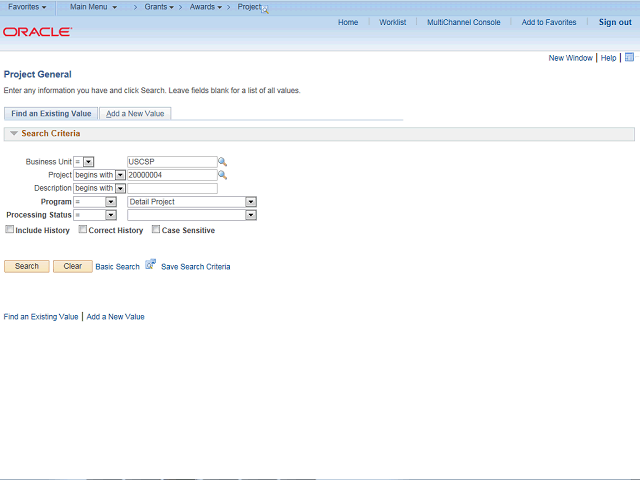Screen dimensions: 640x480
Task: Enable Correct History checkbox
Action: coord(82,229)
